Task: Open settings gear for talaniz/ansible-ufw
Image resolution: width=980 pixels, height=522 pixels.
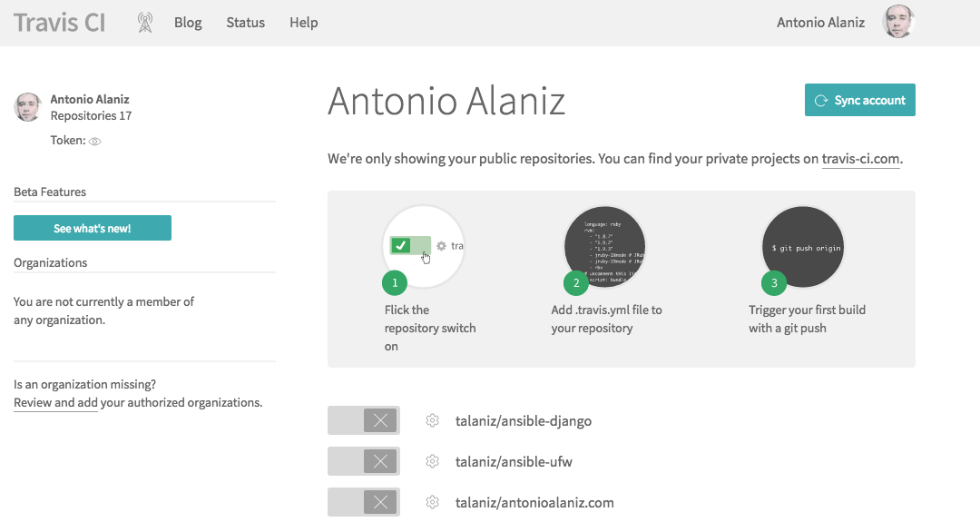Action: point(432,461)
